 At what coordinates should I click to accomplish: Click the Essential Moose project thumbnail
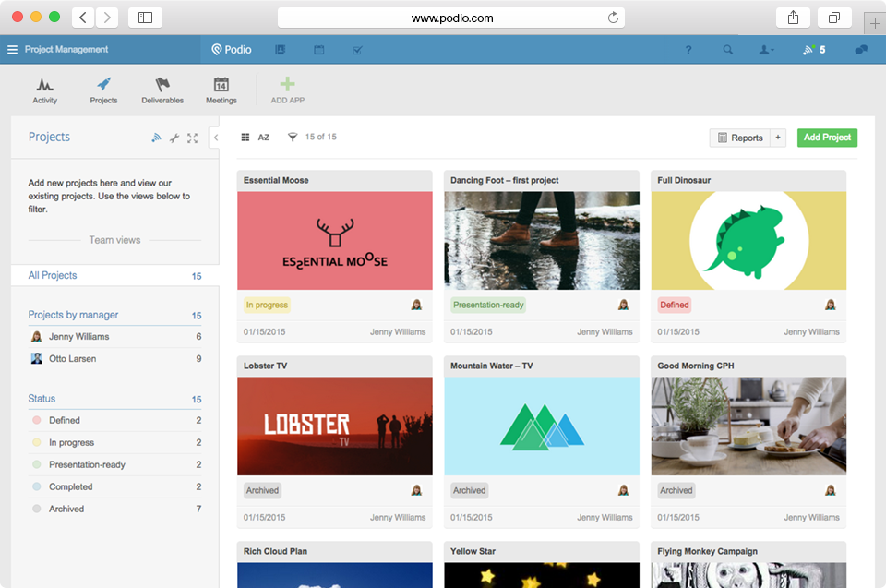[x=334, y=240]
